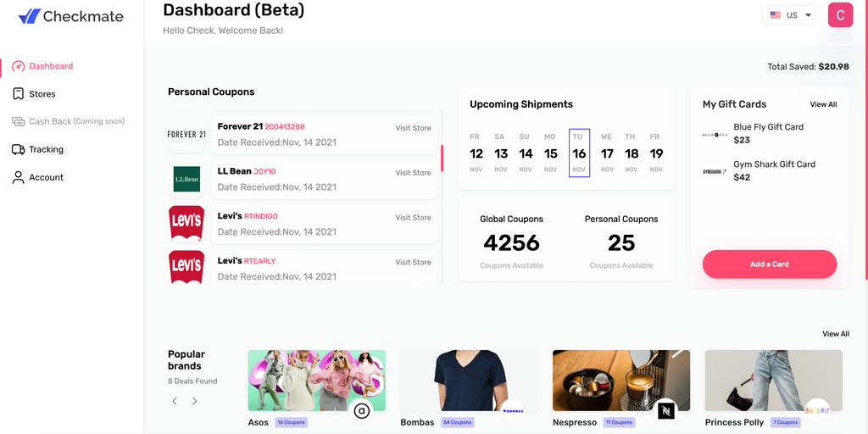This screenshot has width=868, height=434.
Task: Click the Forever 21 store logo
Action: tap(186, 134)
